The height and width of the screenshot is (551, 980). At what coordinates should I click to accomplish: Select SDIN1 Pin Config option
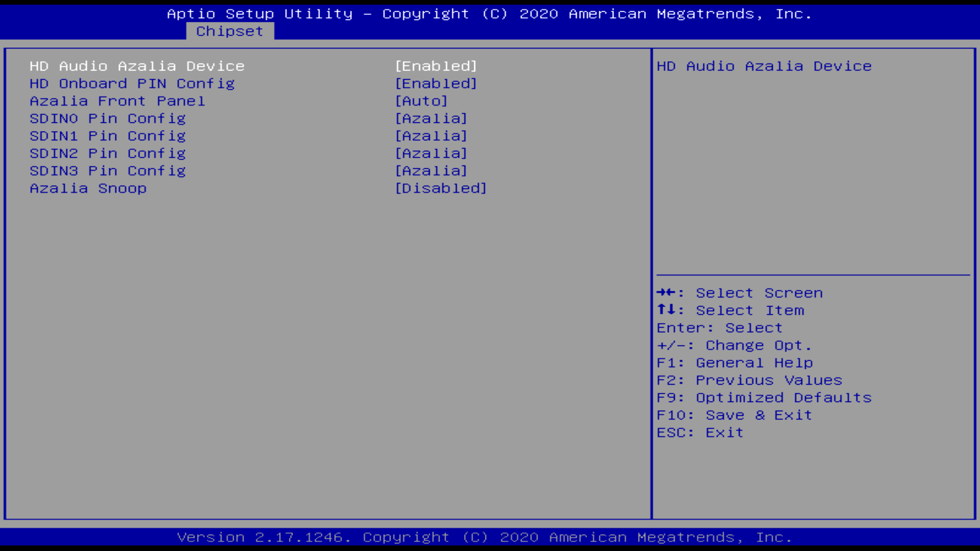pos(108,135)
